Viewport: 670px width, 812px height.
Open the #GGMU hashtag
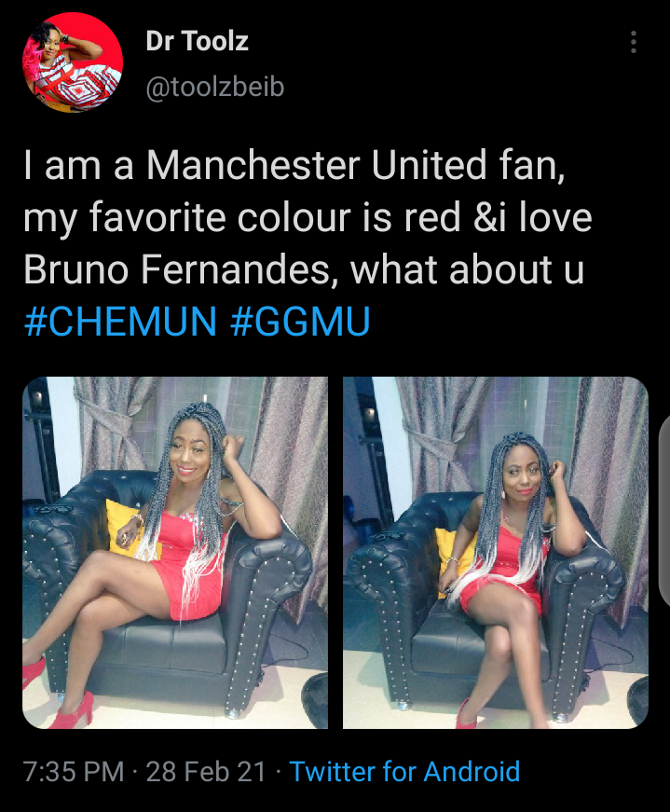(300, 322)
